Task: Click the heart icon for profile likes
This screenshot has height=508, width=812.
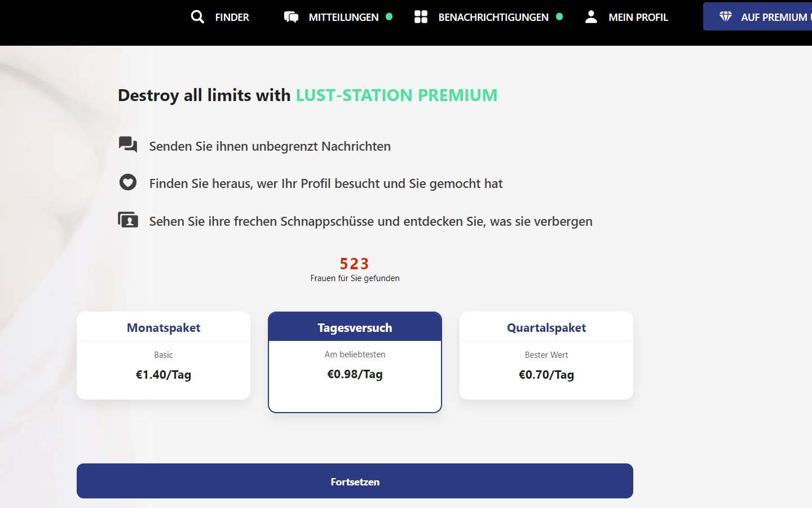Action: point(128,182)
